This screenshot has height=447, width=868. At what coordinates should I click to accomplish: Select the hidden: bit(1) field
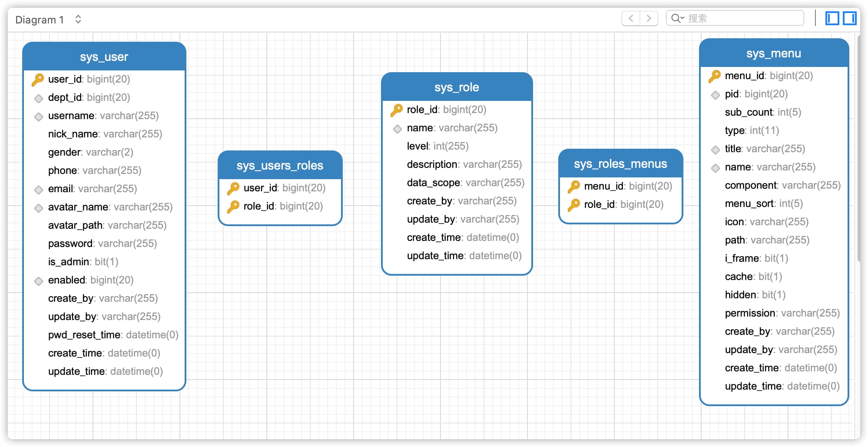click(x=755, y=295)
